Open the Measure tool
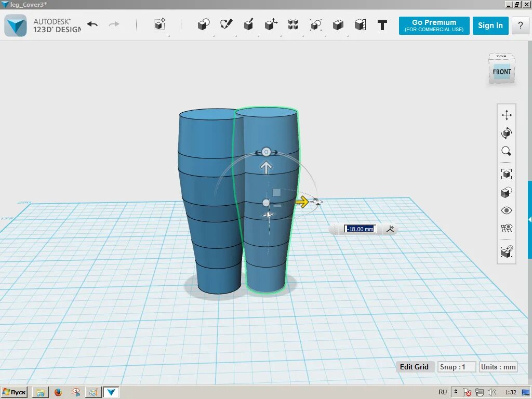 360,25
